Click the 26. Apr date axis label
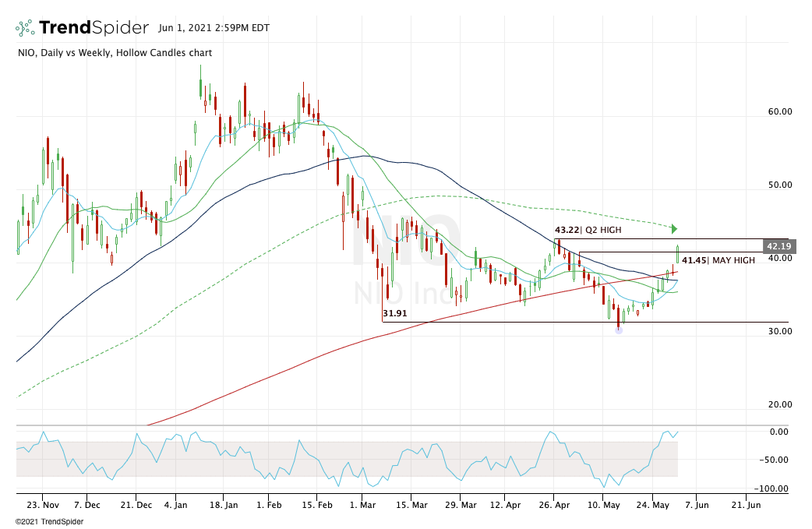 point(554,505)
